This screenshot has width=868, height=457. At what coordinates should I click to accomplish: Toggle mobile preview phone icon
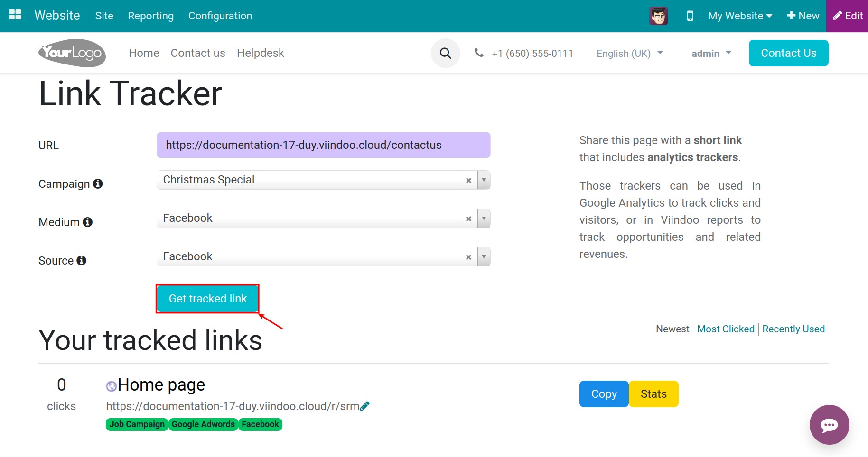pyautogui.click(x=690, y=16)
